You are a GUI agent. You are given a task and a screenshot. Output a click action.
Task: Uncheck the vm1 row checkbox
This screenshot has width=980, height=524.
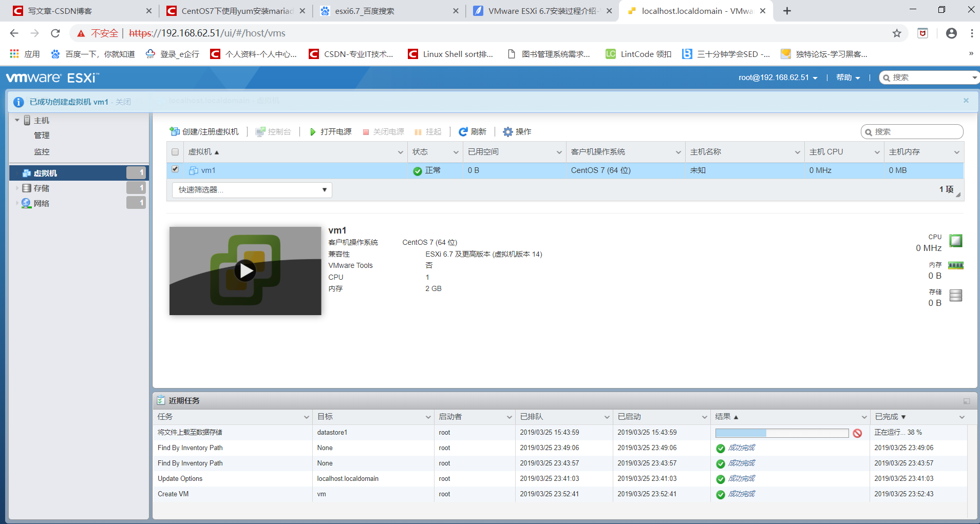pyautogui.click(x=175, y=169)
